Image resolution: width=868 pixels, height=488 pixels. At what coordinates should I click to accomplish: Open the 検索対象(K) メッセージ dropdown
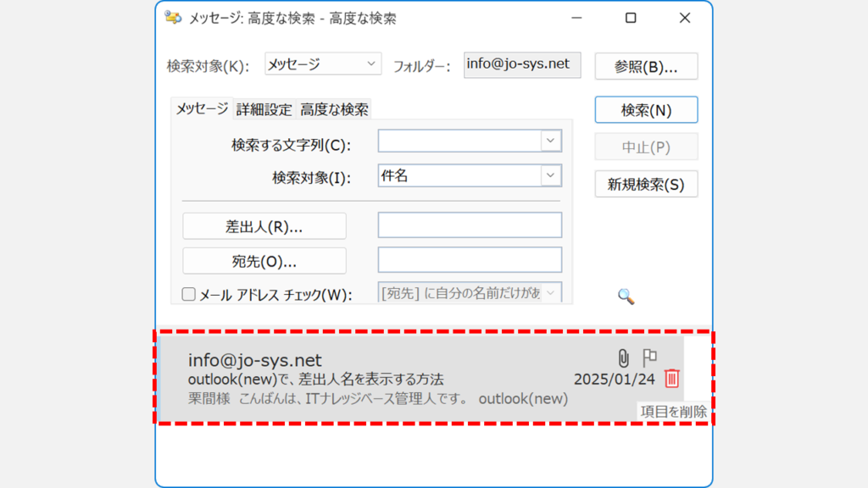[323, 64]
